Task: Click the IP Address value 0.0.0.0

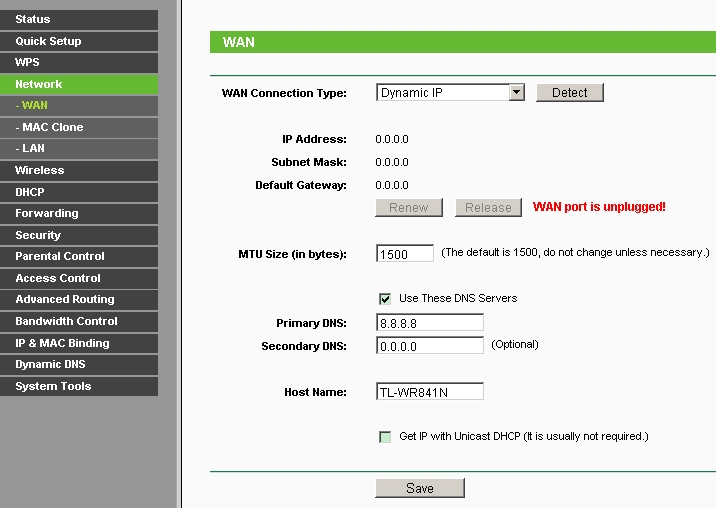Action: [392, 139]
